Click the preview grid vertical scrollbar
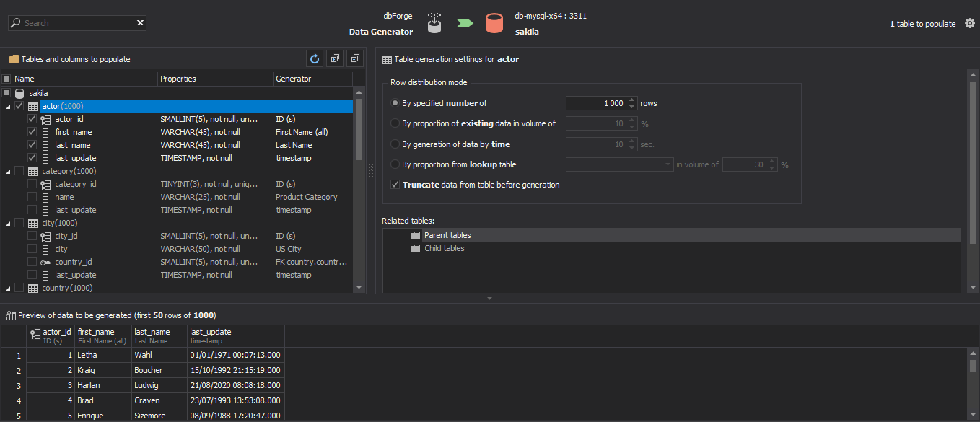The height and width of the screenshot is (422, 980). [x=974, y=366]
